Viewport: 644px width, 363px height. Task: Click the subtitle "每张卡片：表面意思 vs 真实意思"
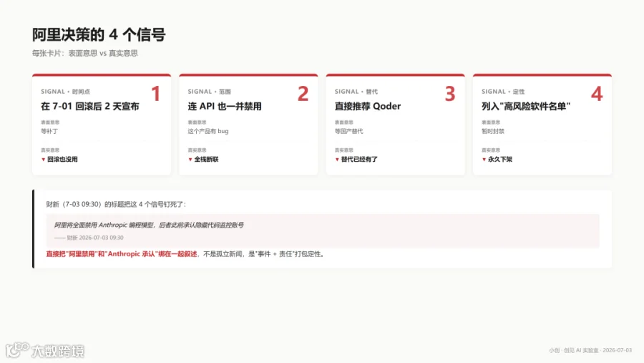pos(85,53)
